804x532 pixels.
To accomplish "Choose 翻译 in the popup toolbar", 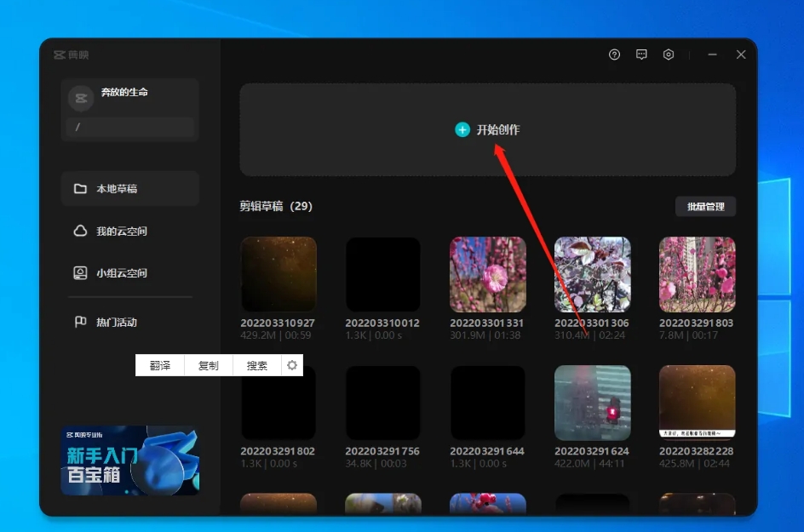I will click(160, 365).
